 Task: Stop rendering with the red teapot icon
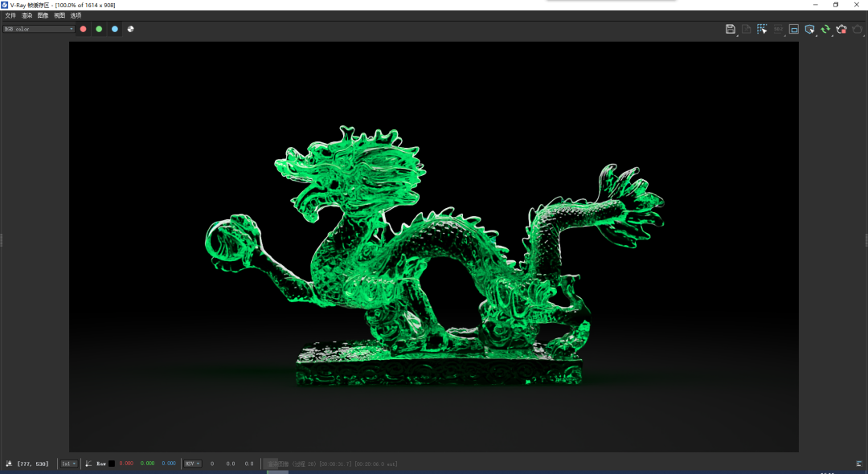pos(841,29)
